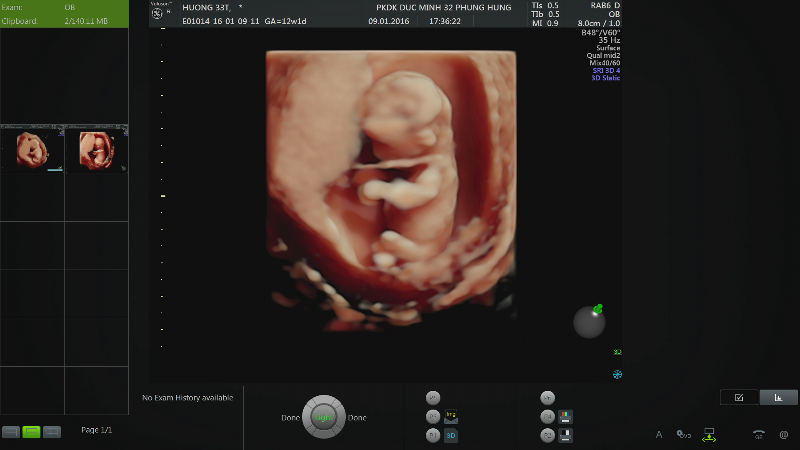Image resolution: width=800 pixels, height=450 pixels.
Task: Click the Light trackball center button
Action: coord(323,417)
